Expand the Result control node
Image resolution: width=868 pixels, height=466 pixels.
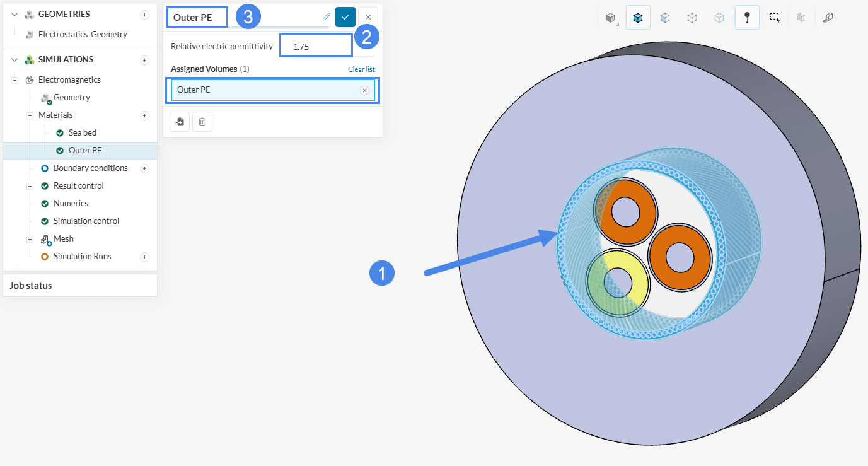(x=30, y=186)
